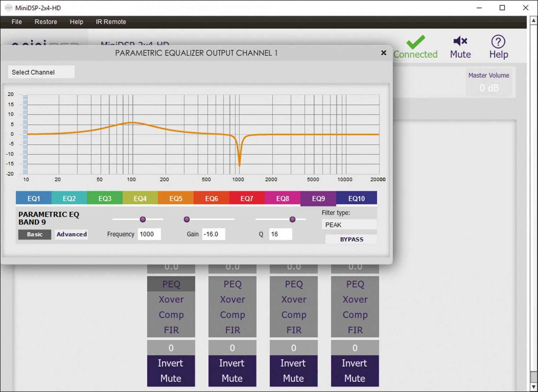
Task: Select the EQ1 band tab
Action: [x=34, y=198]
